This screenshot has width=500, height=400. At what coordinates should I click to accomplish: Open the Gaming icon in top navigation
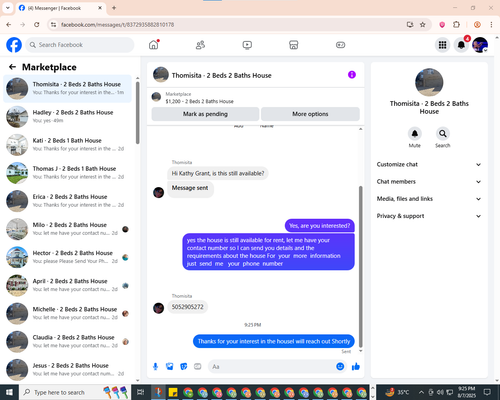pos(340,45)
